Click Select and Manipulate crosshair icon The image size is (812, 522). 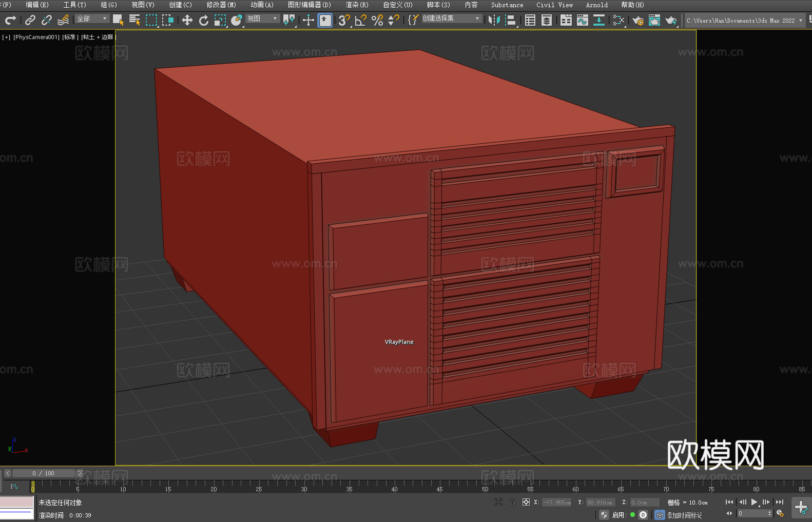coord(308,20)
